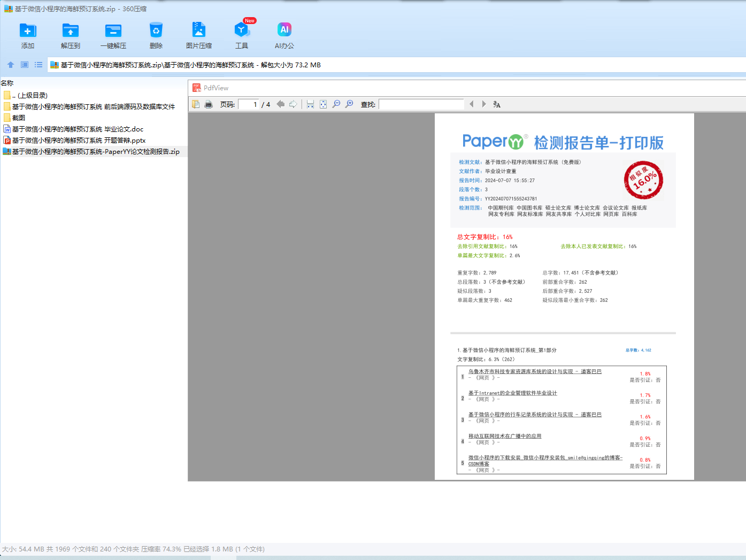The width and height of the screenshot is (746, 560).
Task: Click the PdfView panel title
Action: (216, 88)
